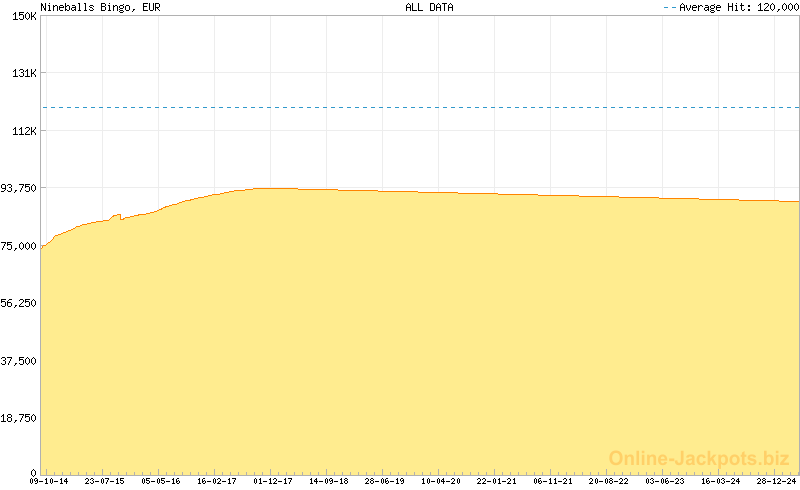
Task: Select the 112K y-axis label
Action: [24, 131]
